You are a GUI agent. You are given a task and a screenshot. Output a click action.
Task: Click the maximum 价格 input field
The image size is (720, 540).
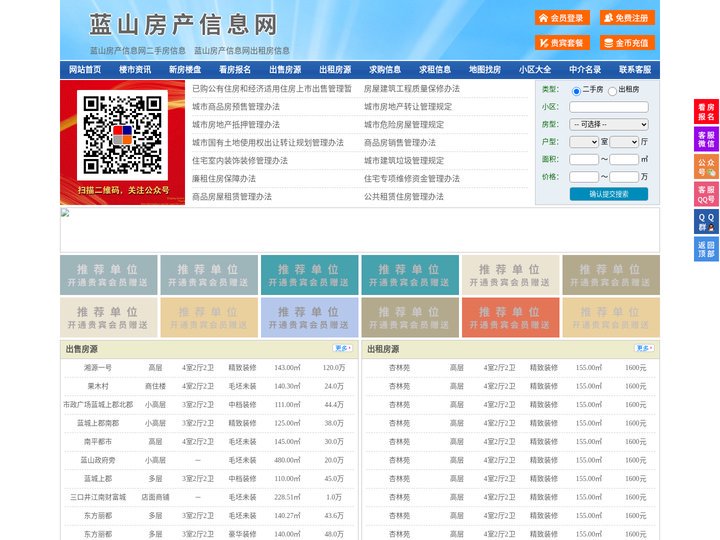pyautogui.click(x=624, y=177)
